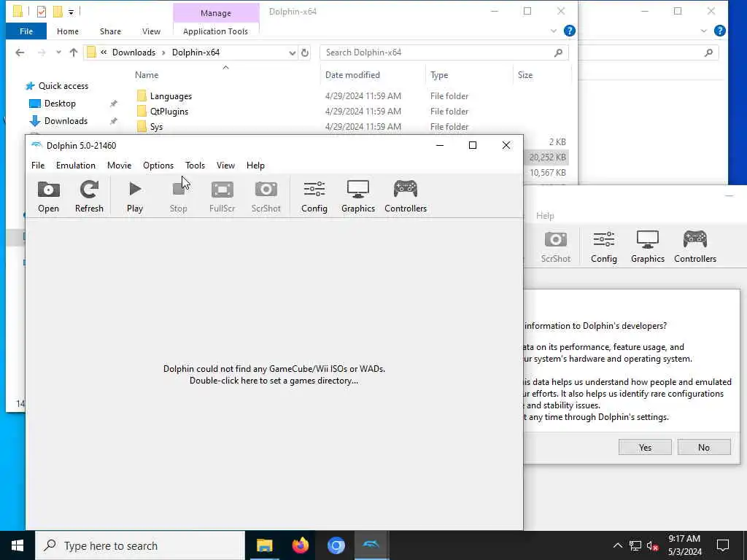Screen dimensions: 747x560
Task: Open the notification center icon
Action: (723, 545)
